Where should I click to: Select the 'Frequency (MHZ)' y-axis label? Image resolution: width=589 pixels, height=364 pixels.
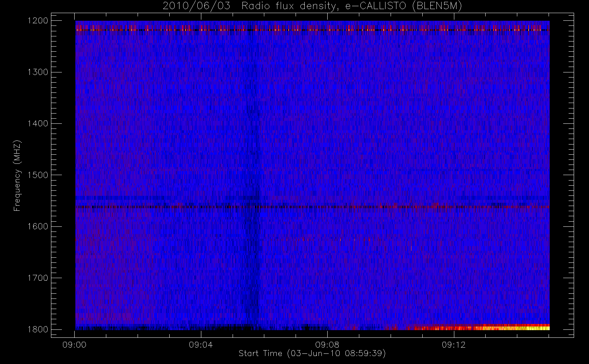[17, 175]
